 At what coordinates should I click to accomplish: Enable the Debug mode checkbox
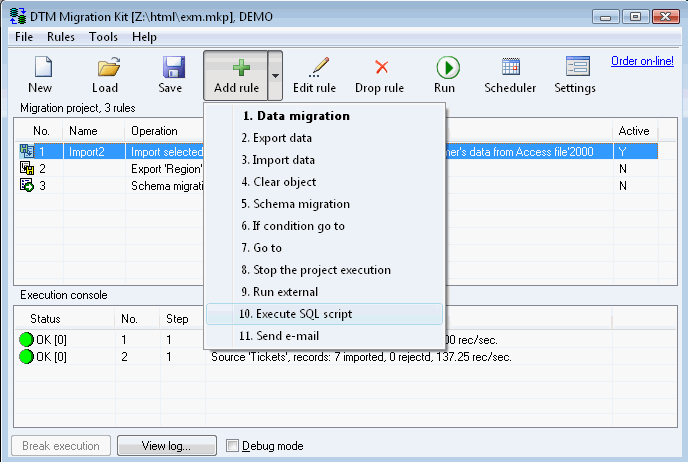click(x=232, y=446)
